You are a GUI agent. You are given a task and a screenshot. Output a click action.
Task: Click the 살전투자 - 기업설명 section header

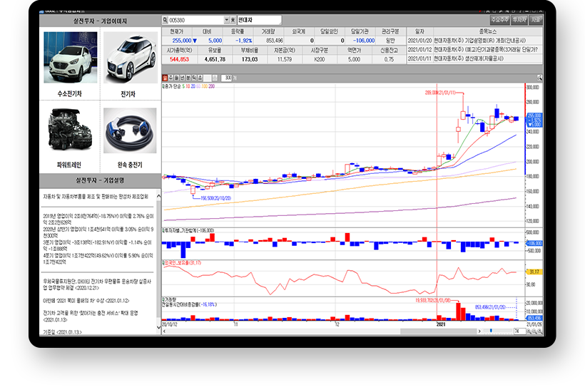coord(100,180)
